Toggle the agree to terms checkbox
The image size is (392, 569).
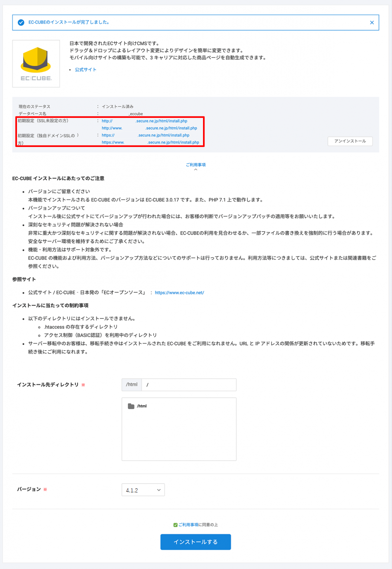click(x=175, y=525)
